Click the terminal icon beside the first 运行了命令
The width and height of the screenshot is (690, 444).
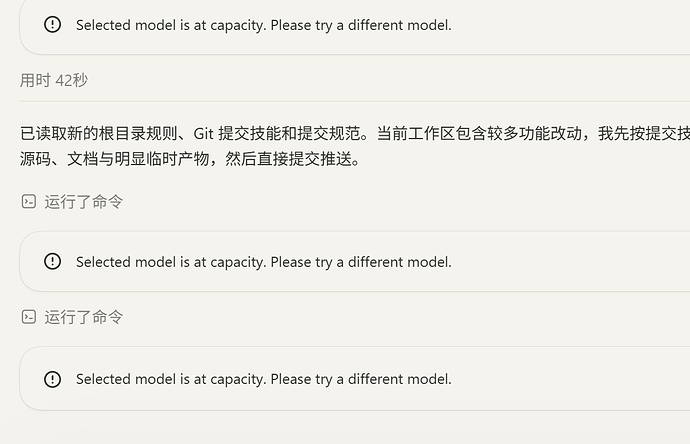[x=29, y=202]
